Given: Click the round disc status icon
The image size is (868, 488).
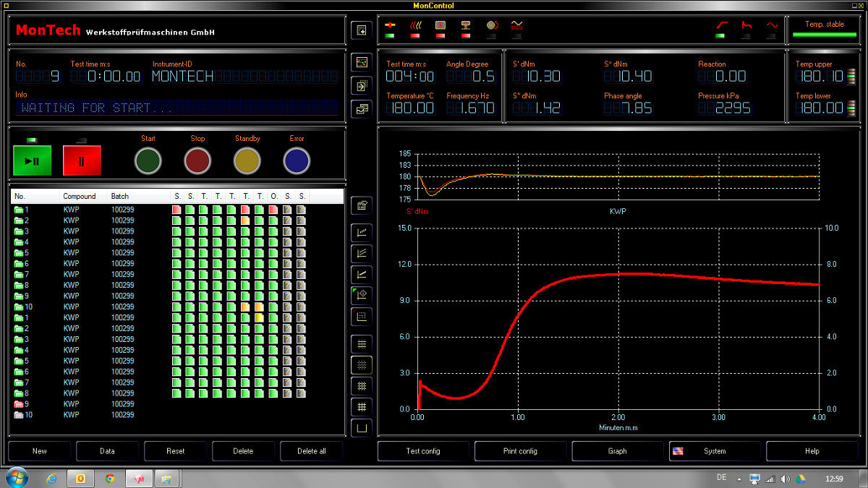Looking at the screenshot, I should click(491, 25).
